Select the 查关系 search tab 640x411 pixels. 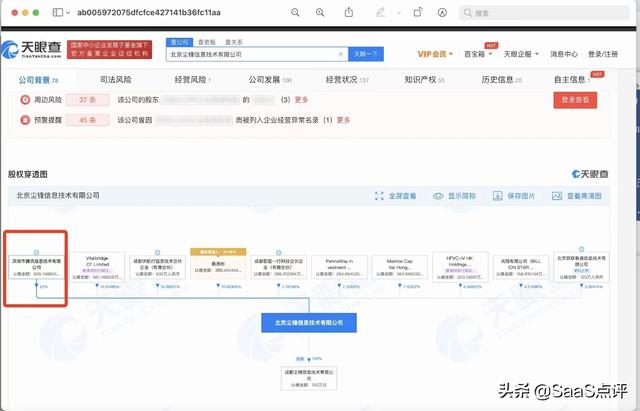click(x=234, y=42)
